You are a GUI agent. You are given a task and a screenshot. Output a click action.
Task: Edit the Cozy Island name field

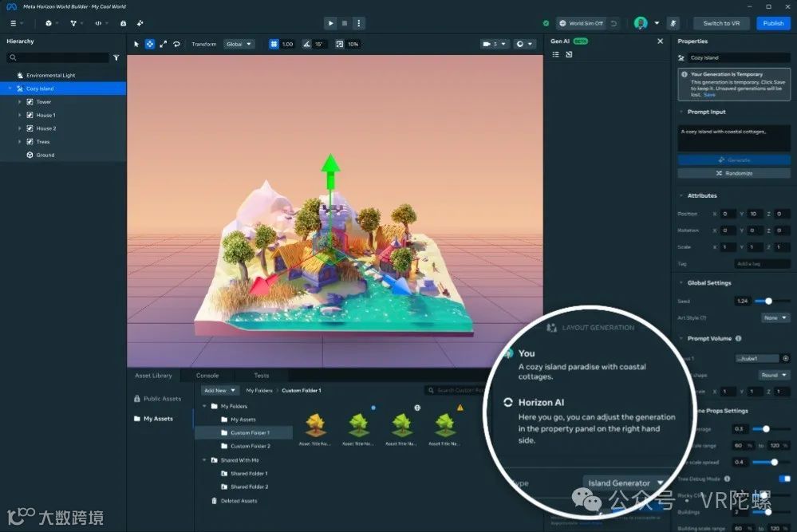[739, 57]
